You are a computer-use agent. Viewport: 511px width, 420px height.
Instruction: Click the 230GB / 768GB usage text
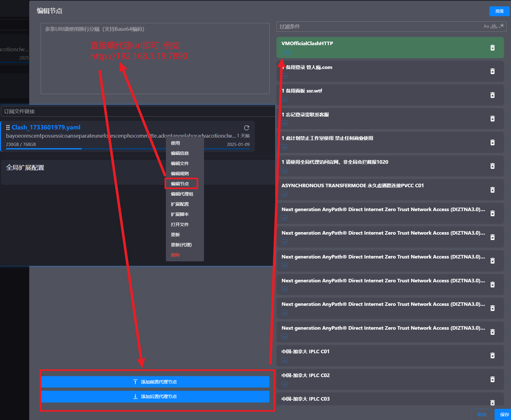tap(21, 144)
